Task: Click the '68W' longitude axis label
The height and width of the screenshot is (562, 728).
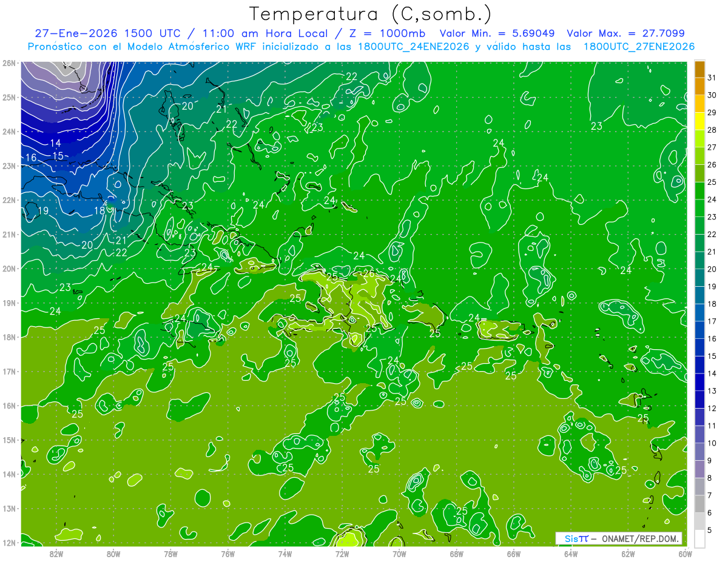Action: [456, 554]
